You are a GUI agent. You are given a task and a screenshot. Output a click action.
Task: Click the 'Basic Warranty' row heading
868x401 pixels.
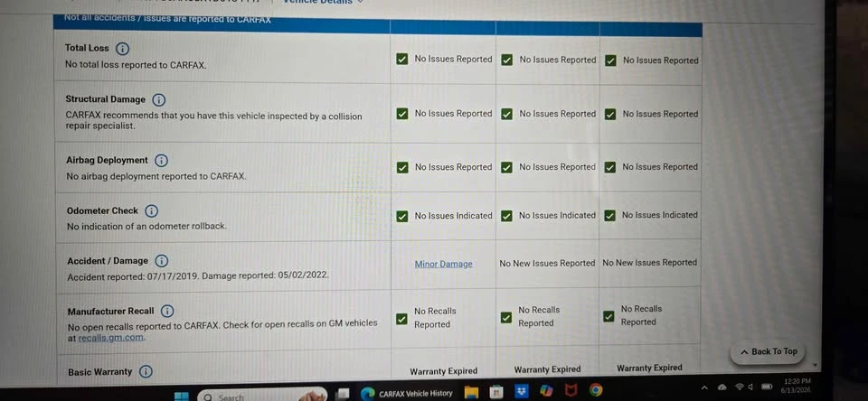100,372
